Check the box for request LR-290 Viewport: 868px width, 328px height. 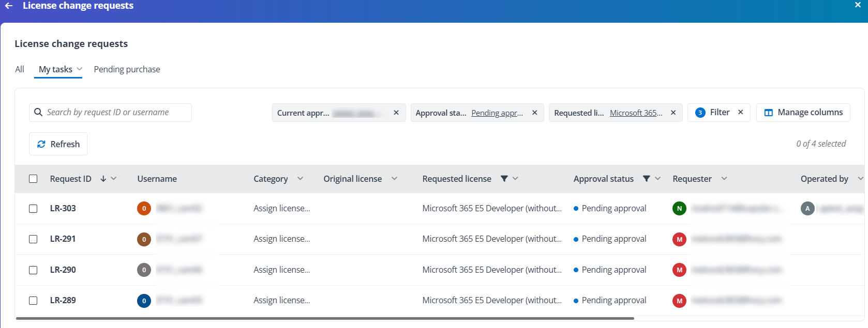click(x=33, y=270)
